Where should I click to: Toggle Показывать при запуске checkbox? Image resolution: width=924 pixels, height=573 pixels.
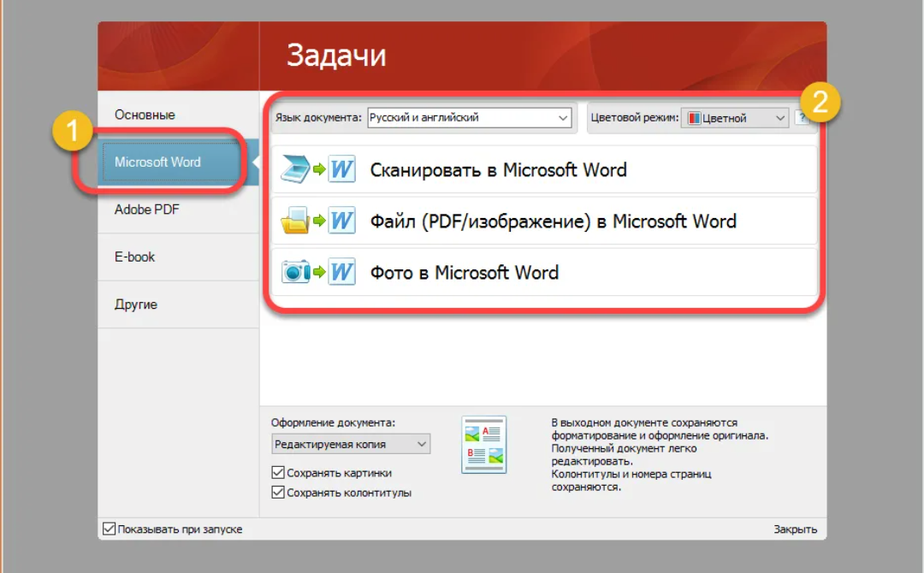109,529
